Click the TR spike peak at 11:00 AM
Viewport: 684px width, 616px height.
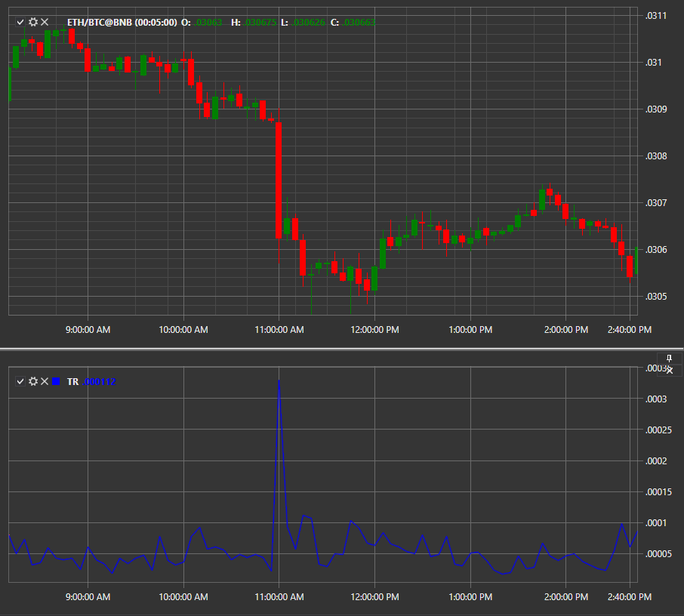pyautogui.click(x=279, y=381)
